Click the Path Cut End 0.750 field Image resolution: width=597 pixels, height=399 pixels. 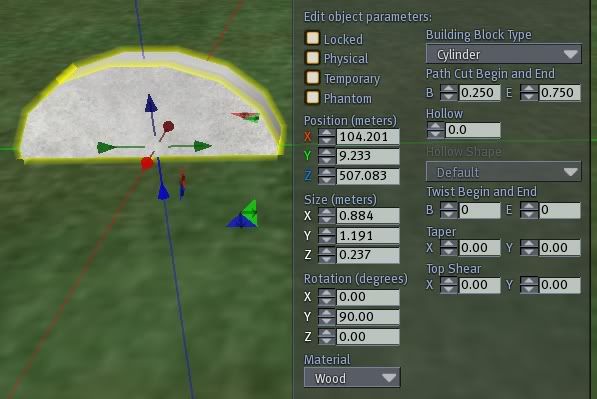[x=560, y=93]
